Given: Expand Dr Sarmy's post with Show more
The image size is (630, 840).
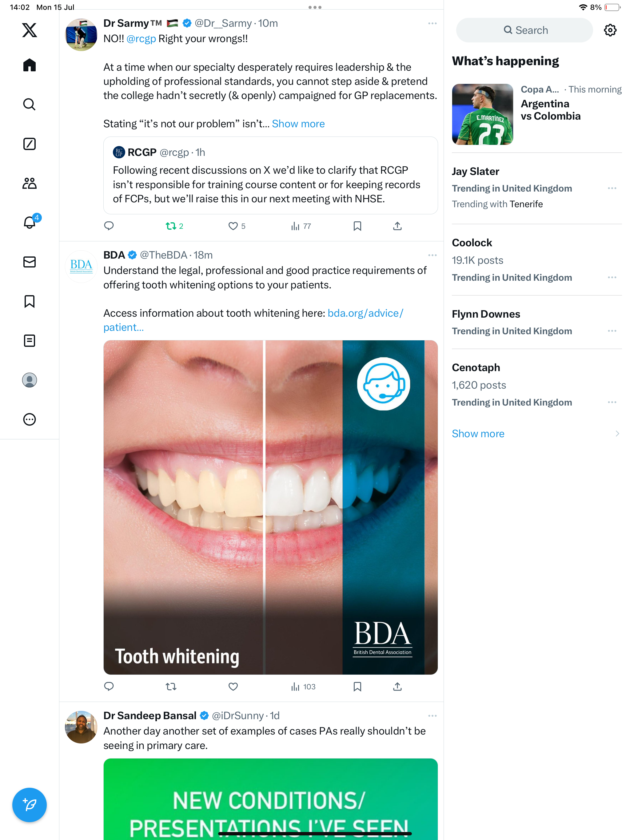Looking at the screenshot, I should tap(298, 124).
